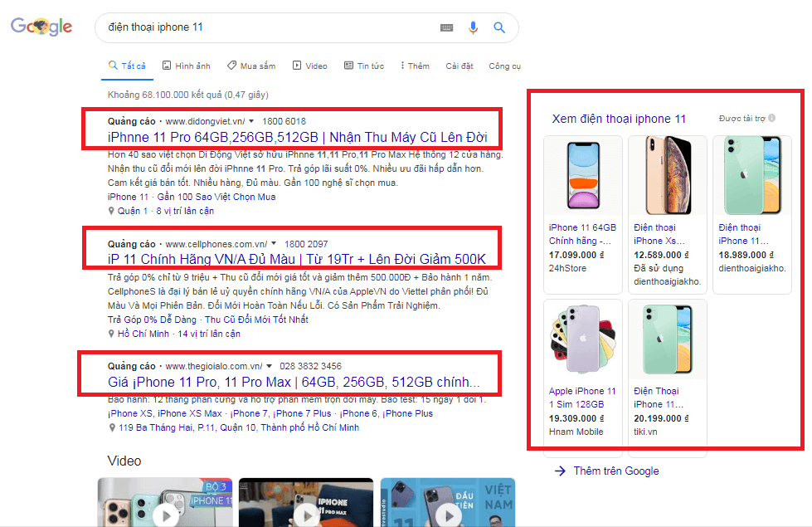Click Thêm trên Google link
This screenshot has height=527, width=812.
(616, 471)
